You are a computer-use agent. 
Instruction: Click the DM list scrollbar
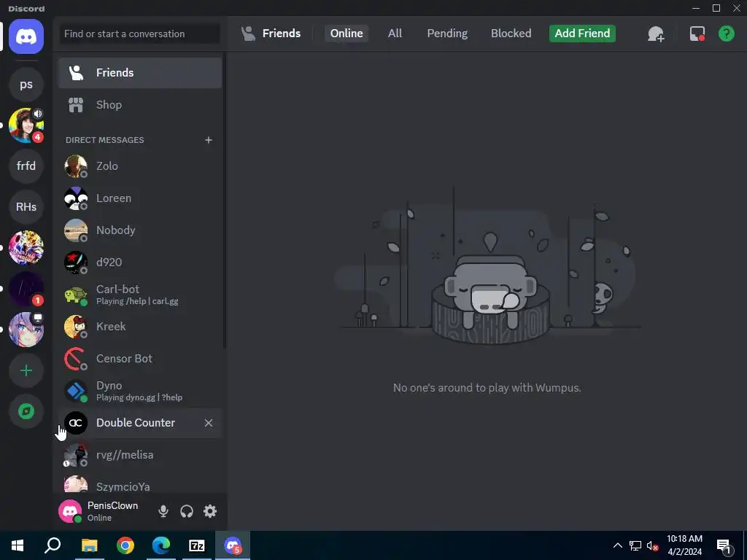pos(225,200)
